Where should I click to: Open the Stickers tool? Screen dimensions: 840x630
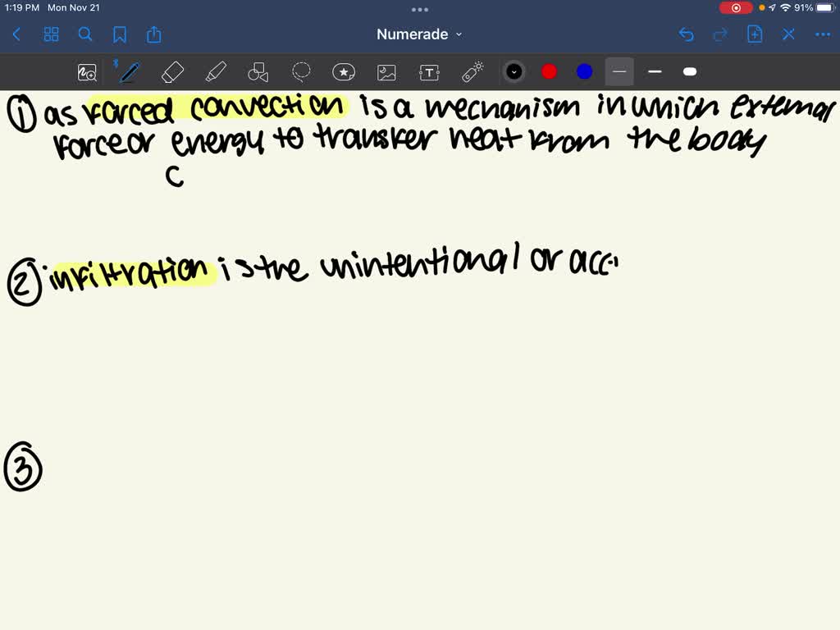point(344,71)
